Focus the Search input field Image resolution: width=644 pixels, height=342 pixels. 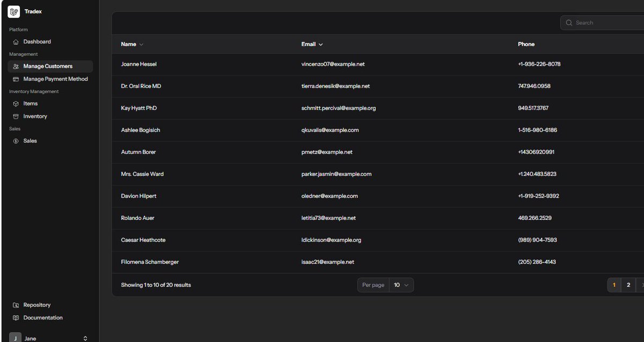point(602,23)
